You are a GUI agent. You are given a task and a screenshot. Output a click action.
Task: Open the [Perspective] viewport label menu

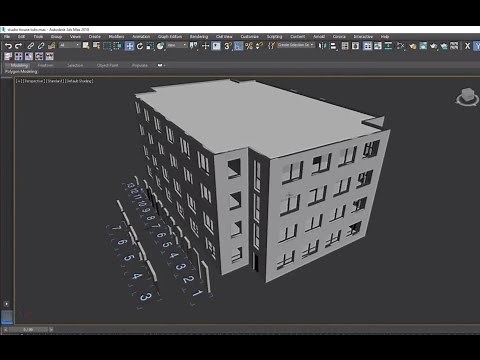33,81
